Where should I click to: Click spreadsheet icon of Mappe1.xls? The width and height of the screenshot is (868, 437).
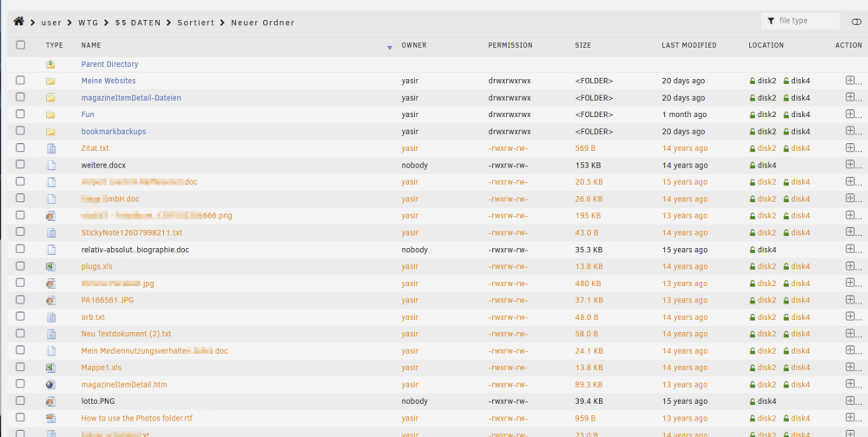(51, 368)
